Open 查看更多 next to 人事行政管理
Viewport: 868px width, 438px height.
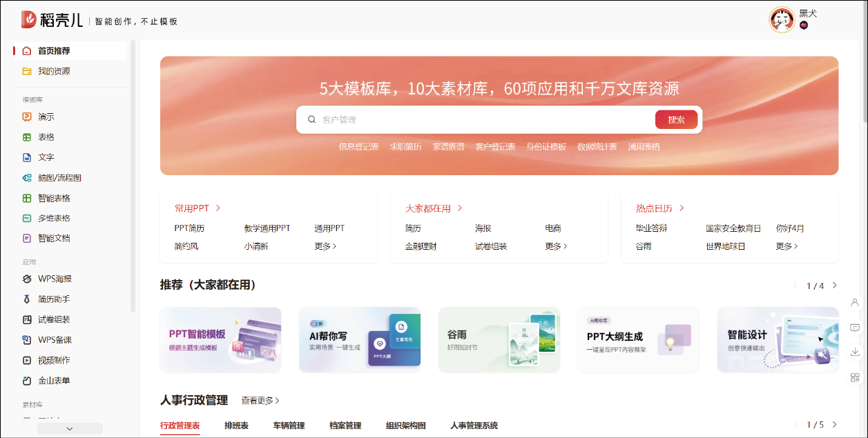(x=260, y=401)
